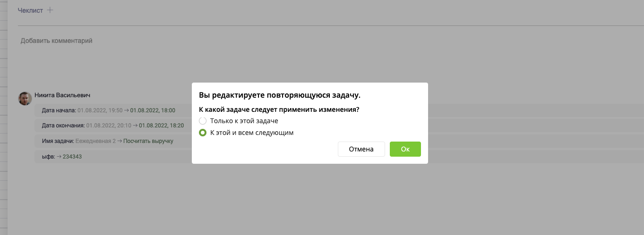Viewport: 644px width, 235px height.
Task: Open Никита Васильевич's avatar picture
Action: pyautogui.click(x=25, y=98)
